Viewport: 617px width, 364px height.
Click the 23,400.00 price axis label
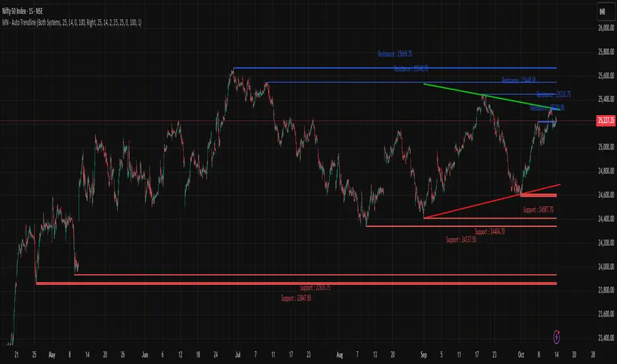click(x=606, y=338)
